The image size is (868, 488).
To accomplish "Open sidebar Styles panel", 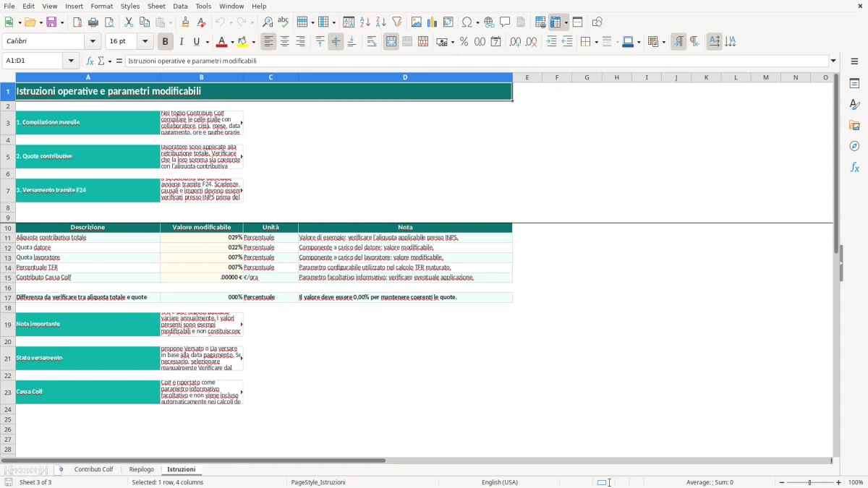I will pos(854,105).
